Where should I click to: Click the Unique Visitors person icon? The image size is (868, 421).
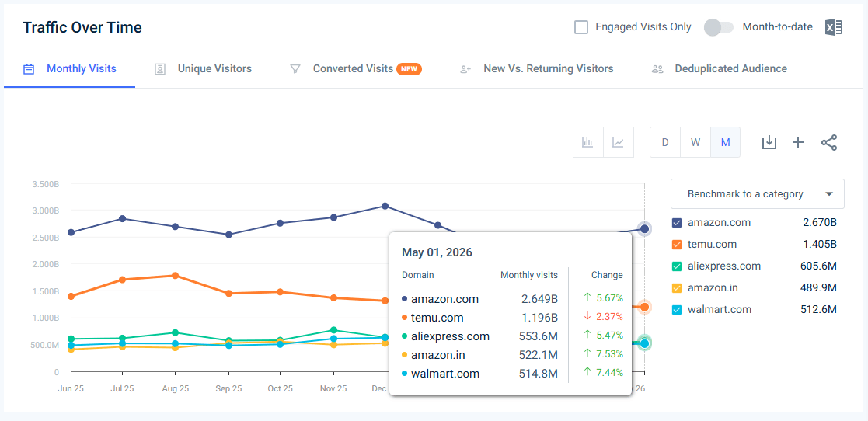[160, 69]
